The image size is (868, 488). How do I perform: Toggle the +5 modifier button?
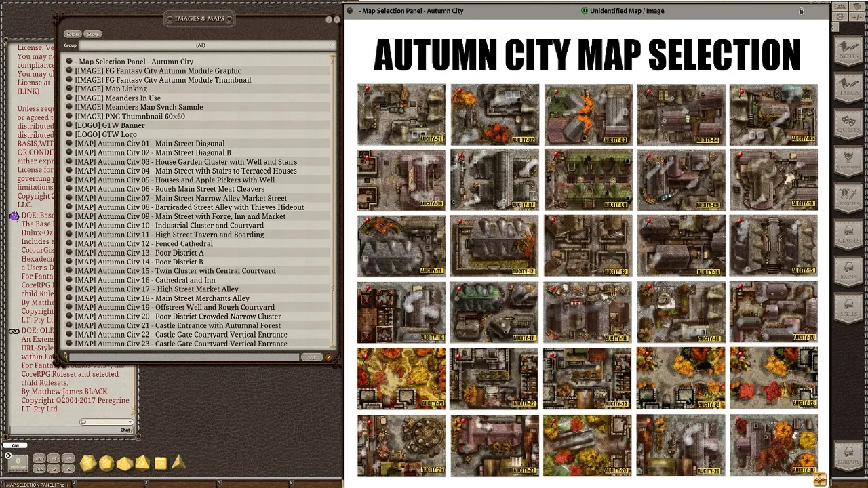coord(68,459)
